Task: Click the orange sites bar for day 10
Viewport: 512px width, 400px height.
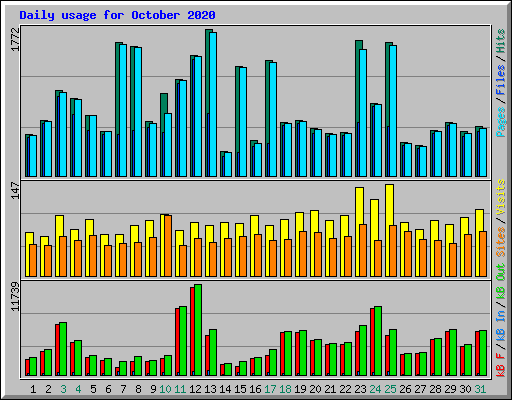Action: click(168, 246)
